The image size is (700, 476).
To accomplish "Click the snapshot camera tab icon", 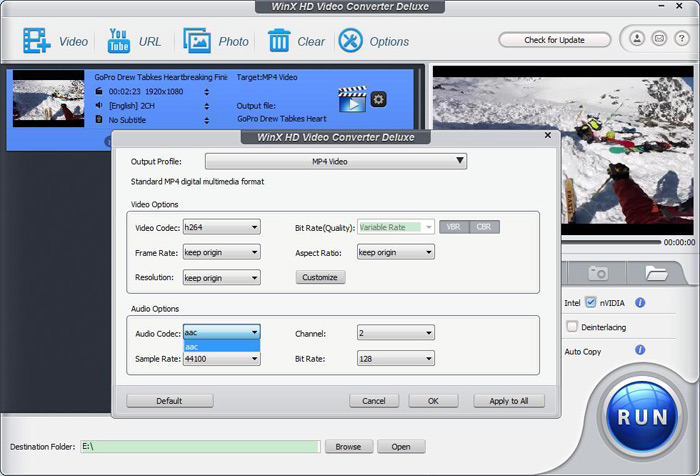I will point(598,272).
